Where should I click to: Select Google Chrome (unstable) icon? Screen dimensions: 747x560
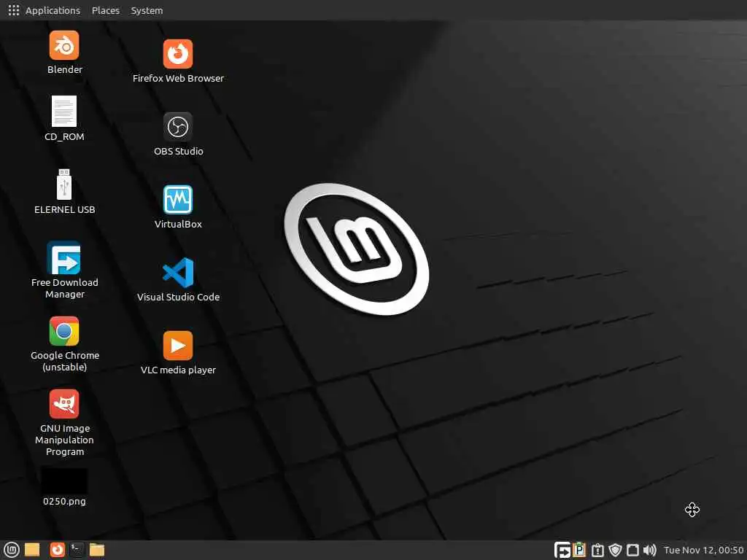pyautogui.click(x=64, y=331)
